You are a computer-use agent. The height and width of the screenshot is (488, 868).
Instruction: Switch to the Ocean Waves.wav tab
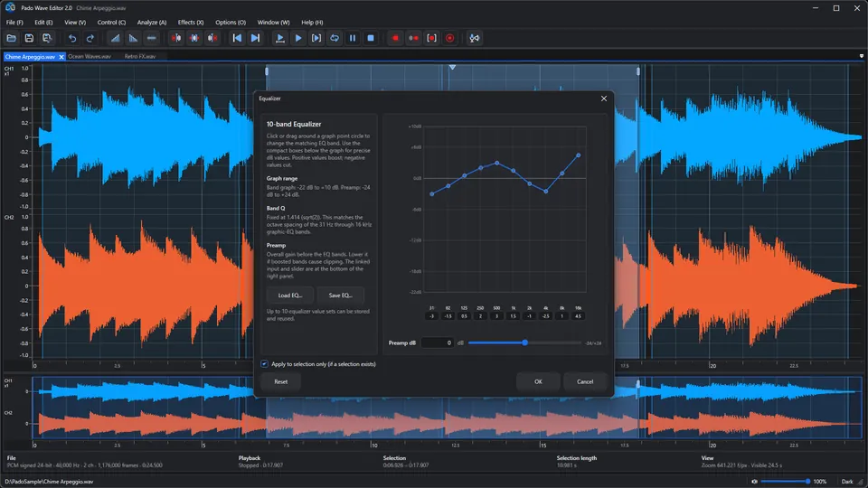click(x=90, y=56)
